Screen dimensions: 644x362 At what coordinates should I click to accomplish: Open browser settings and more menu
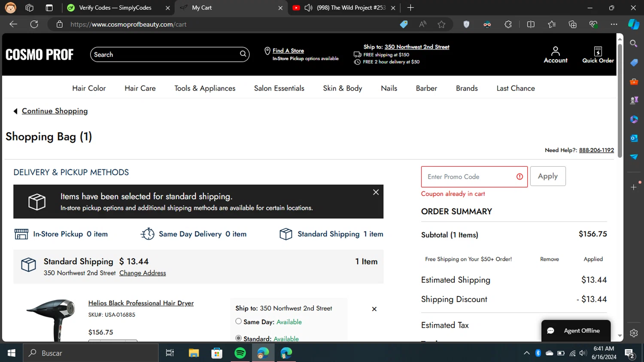pos(614,24)
